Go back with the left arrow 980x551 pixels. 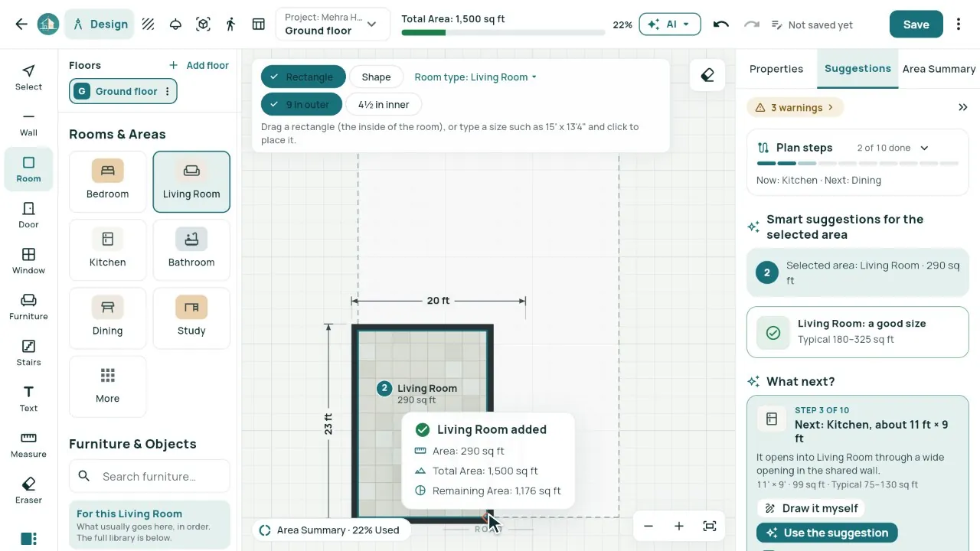[21, 24]
